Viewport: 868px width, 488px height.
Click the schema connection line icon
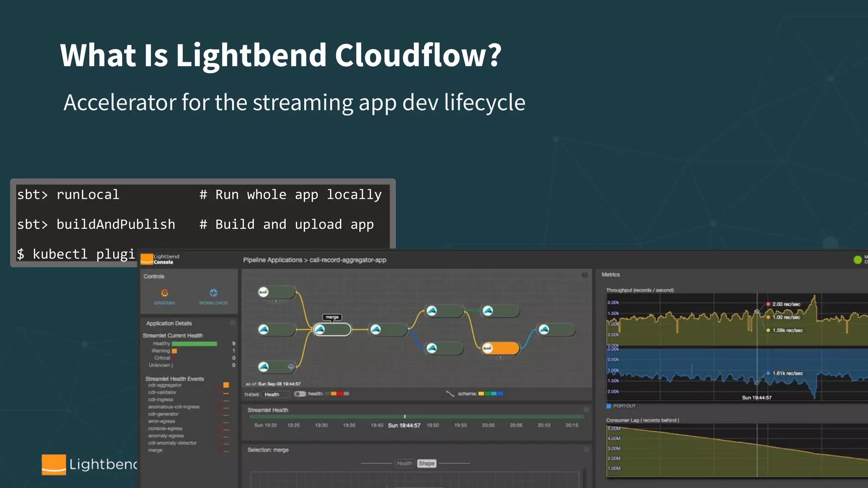(x=450, y=394)
